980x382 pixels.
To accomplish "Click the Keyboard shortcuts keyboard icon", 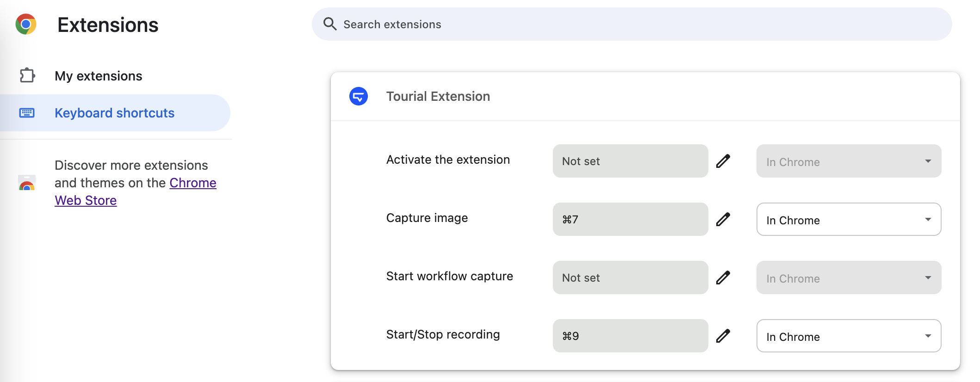I will tap(27, 113).
